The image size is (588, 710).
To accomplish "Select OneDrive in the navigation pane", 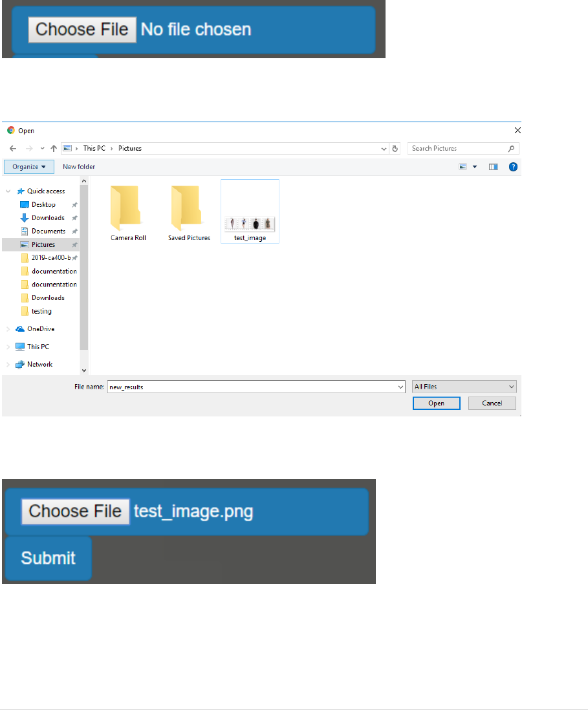I will [41, 328].
